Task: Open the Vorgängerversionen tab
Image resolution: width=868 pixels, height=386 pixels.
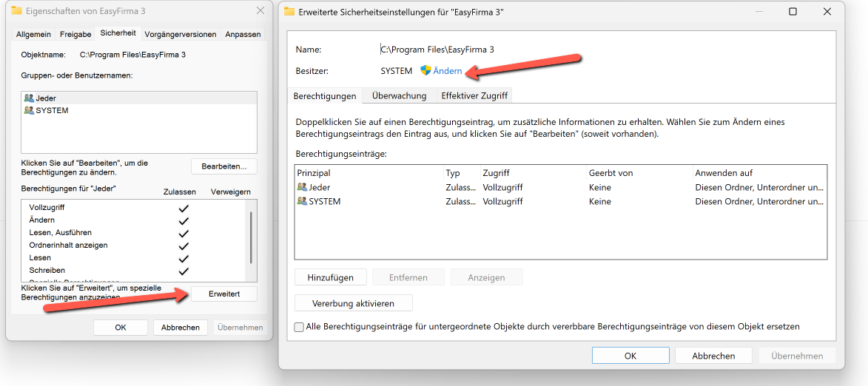Action: point(181,34)
